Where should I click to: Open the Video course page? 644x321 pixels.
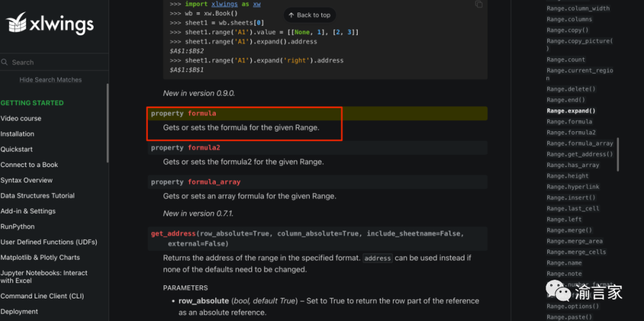(x=21, y=118)
